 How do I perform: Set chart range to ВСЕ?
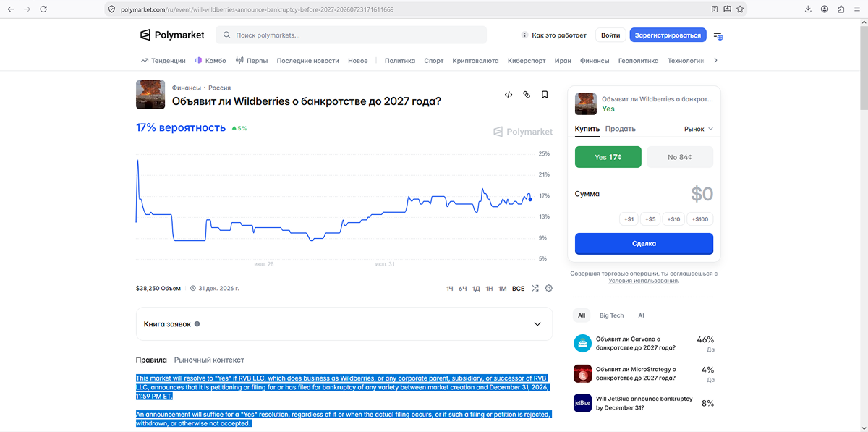tap(519, 289)
